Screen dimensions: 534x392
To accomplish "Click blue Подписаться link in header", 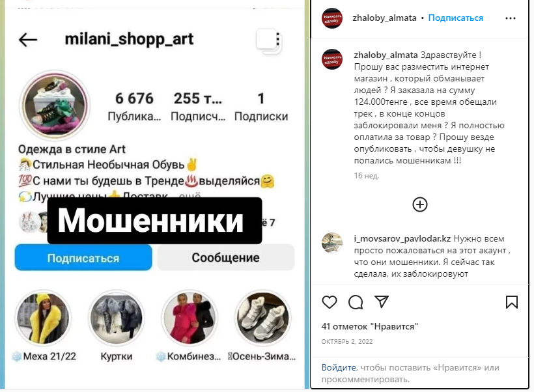I will tap(455, 18).
